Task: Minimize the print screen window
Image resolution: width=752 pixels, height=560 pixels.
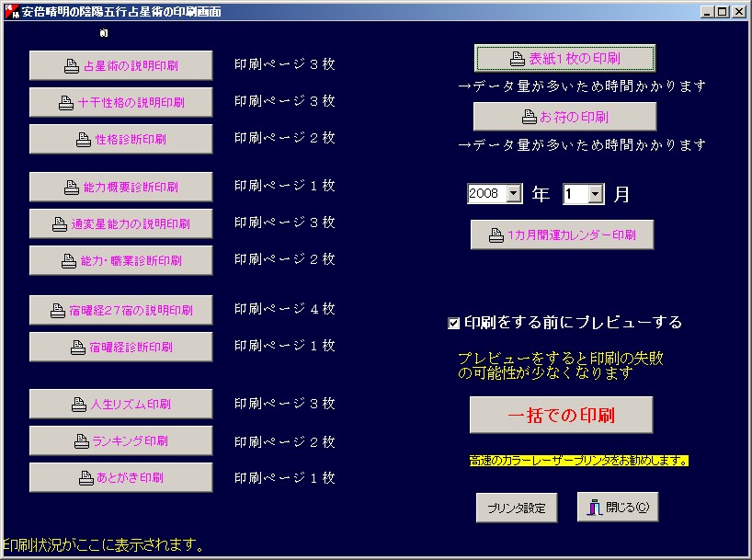Action: coord(706,12)
